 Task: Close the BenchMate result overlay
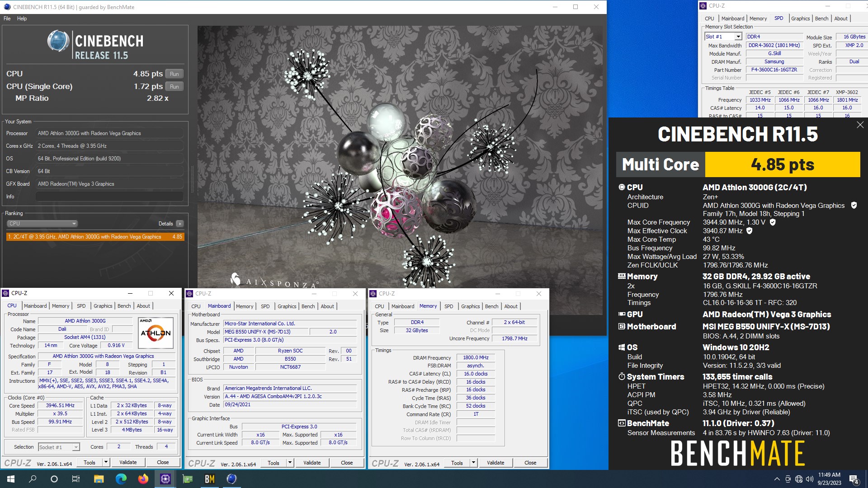coord(860,125)
